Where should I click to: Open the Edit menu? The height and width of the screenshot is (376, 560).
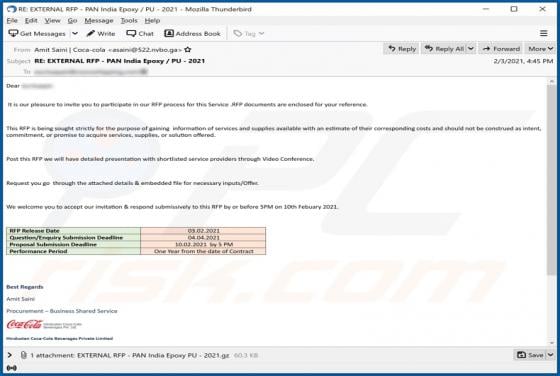tap(31, 21)
